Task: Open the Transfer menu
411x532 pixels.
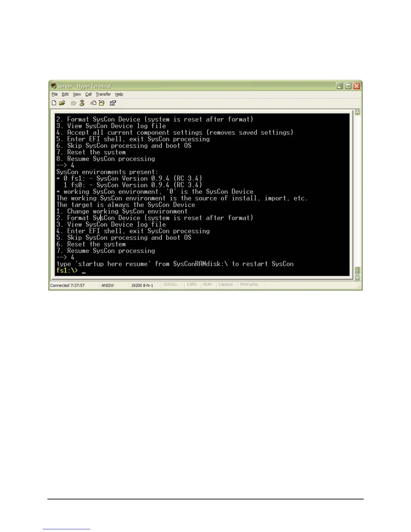Action: pos(103,94)
